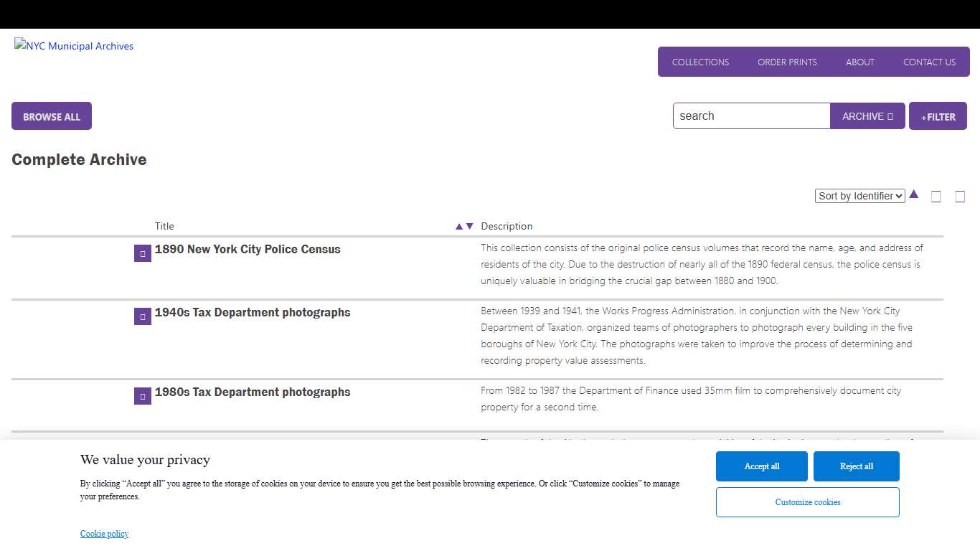Click the sort ascending arrow in the Title column
980x551 pixels.
tap(458, 226)
